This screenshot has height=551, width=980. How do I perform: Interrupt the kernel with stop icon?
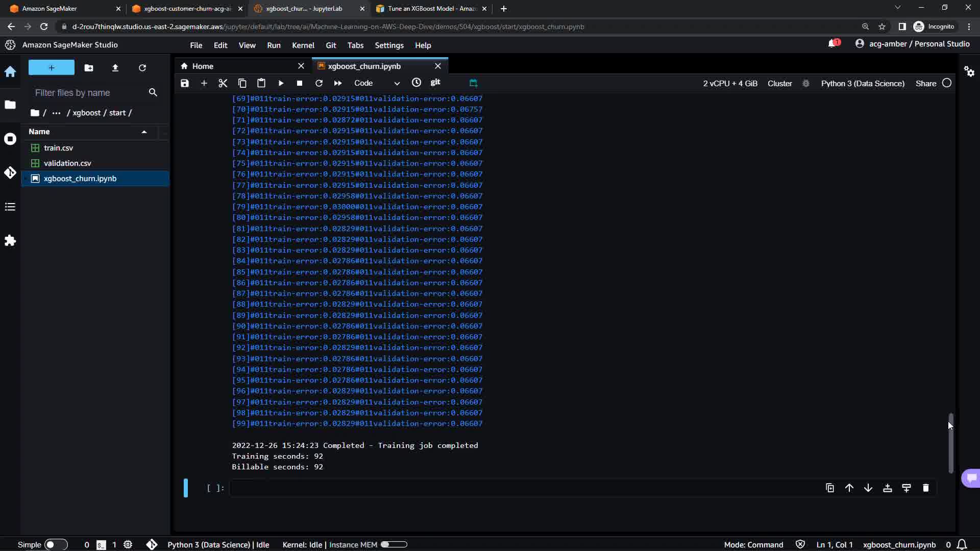coord(300,83)
